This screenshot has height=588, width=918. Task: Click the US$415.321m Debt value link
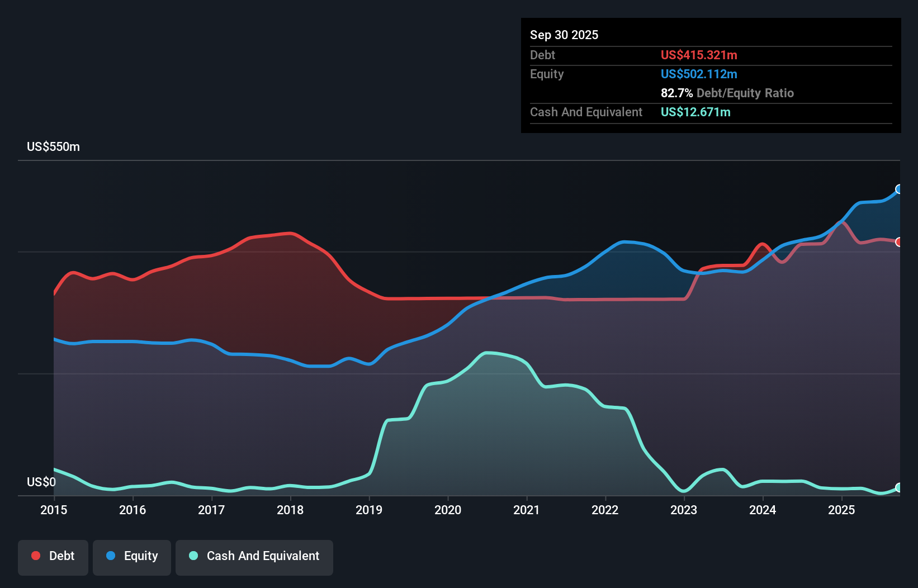[699, 55]
